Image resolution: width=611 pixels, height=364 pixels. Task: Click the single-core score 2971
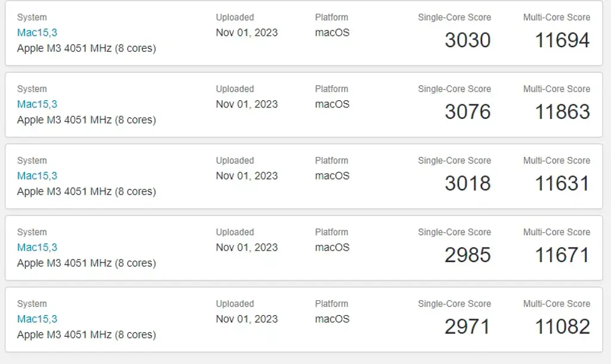click(467, 327)
